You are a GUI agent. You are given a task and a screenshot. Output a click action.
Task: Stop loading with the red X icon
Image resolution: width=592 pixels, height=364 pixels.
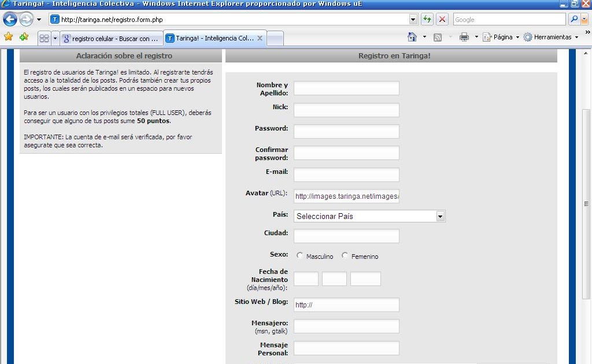[x=442, y=19]
